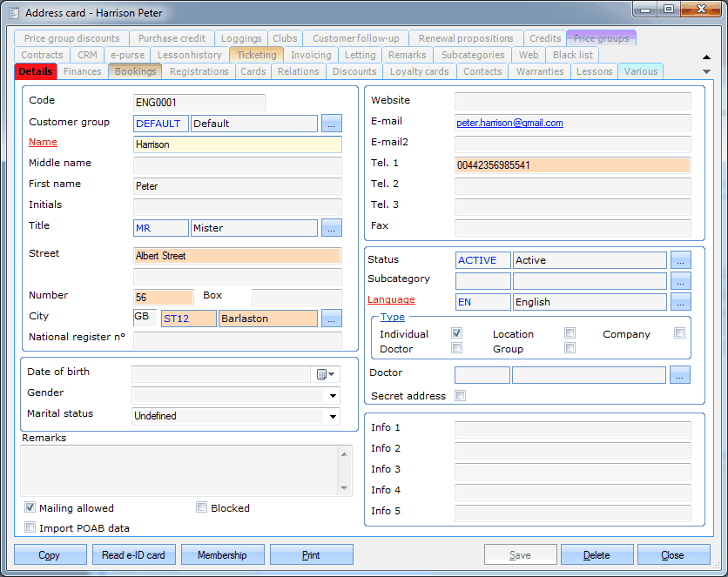Open the City lookup browse button

click(332, 319)
